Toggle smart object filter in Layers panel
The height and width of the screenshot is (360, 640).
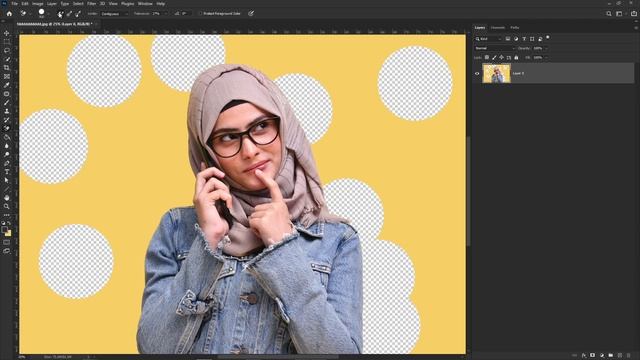click(x=540, y=39)
